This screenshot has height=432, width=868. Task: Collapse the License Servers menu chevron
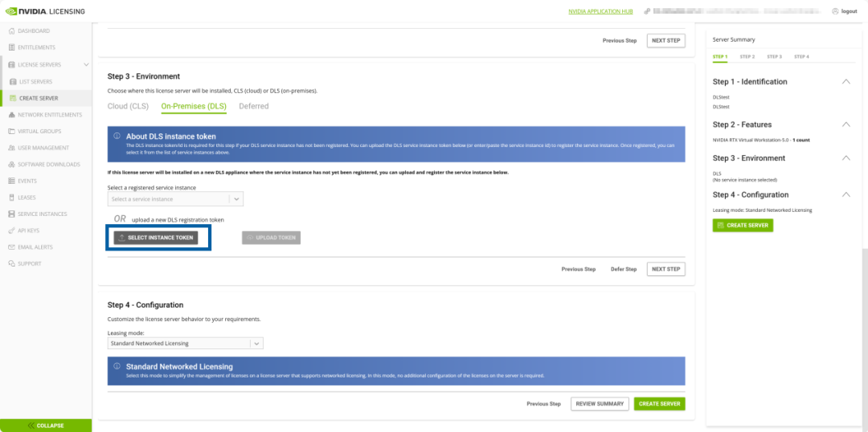tap(86, 65)
